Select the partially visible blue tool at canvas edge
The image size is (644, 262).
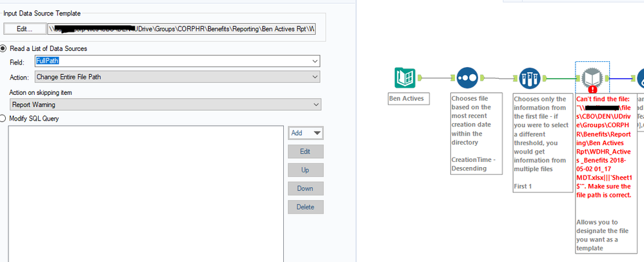pos(640,77)
